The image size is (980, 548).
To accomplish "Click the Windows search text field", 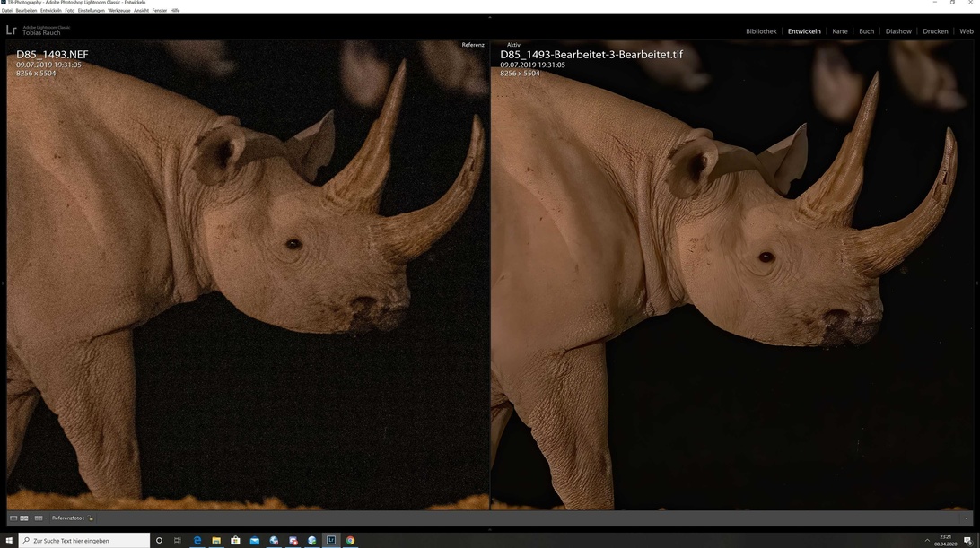I will point(85,541).
